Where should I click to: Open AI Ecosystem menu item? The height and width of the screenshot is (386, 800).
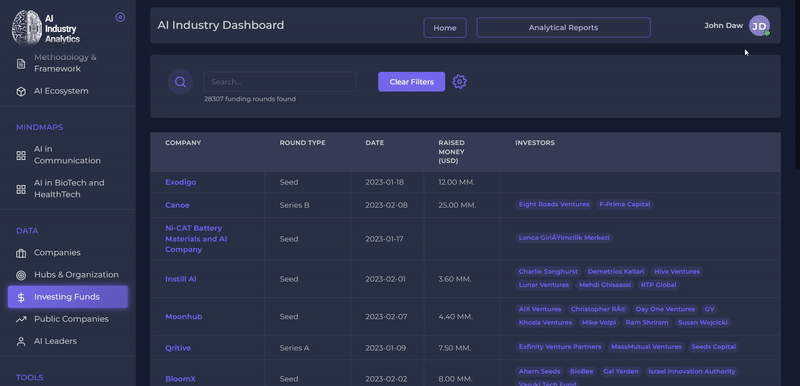click(x=61, y=91)
